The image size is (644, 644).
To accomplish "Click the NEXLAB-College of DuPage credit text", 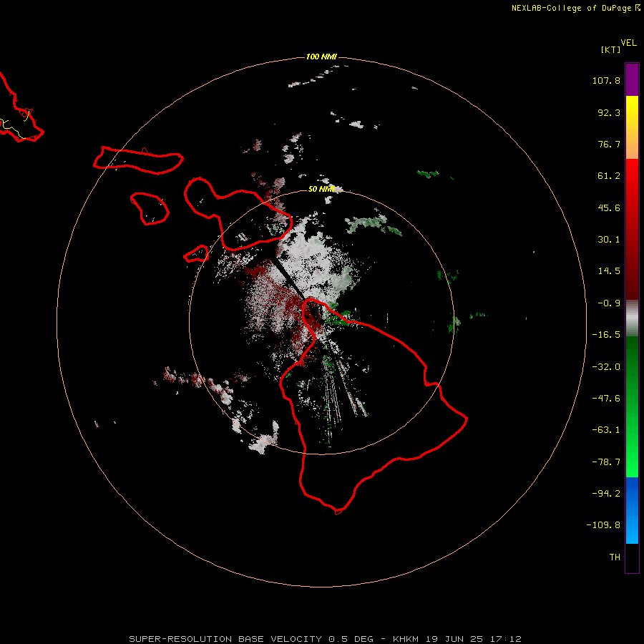I will click(x=571, y=8).
